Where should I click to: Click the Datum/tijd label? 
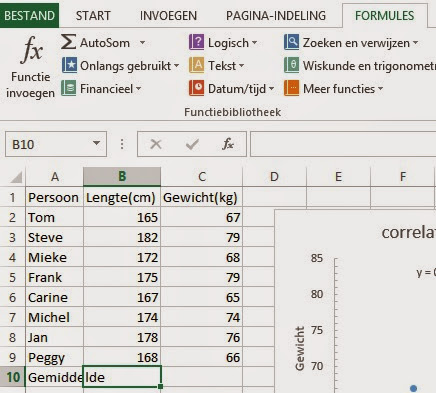pyautogui.click(x=237, y=89)
